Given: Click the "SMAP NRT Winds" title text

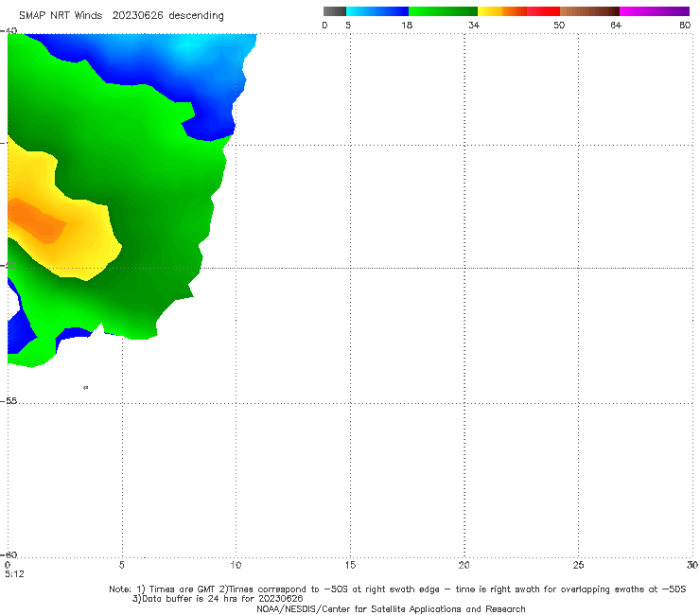Looking at the screenshot, I should point(61,16).
